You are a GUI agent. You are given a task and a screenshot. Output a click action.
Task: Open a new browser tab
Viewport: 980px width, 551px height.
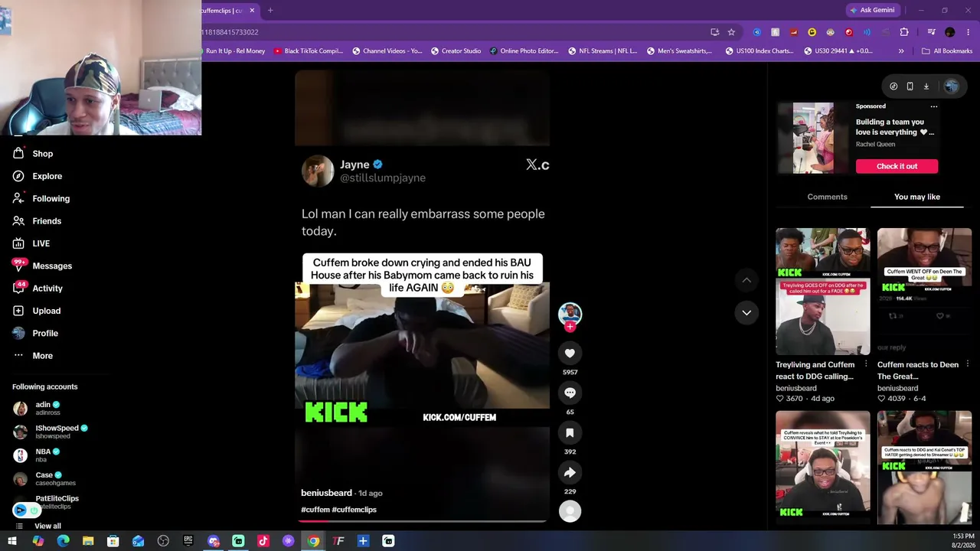[270, 11]
